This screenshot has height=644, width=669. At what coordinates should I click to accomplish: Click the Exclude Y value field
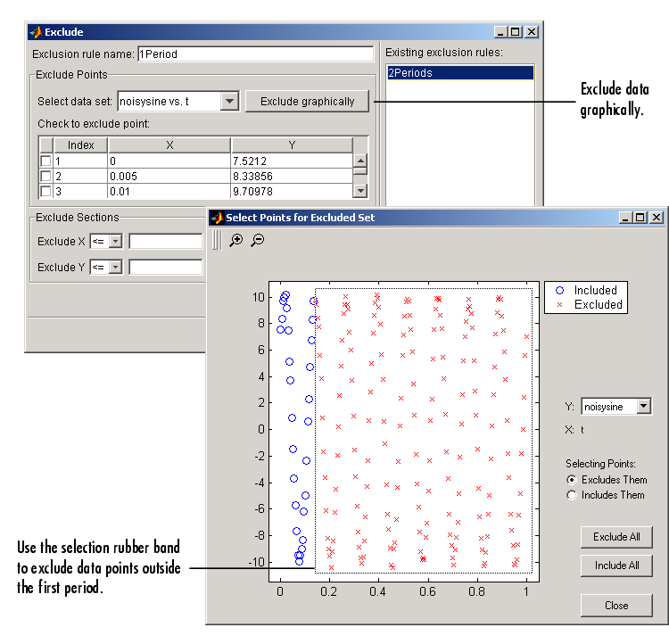click(x=166, y=268)
